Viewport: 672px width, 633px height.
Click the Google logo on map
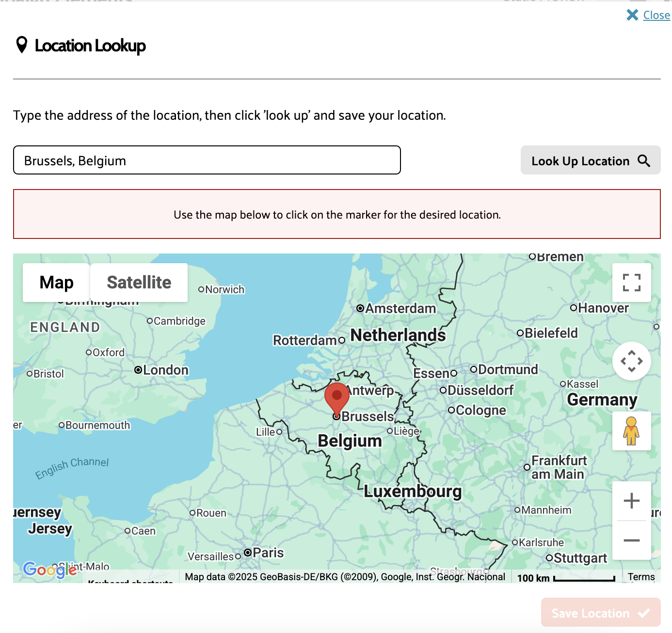pyautogui.click(x=49, y=570)
